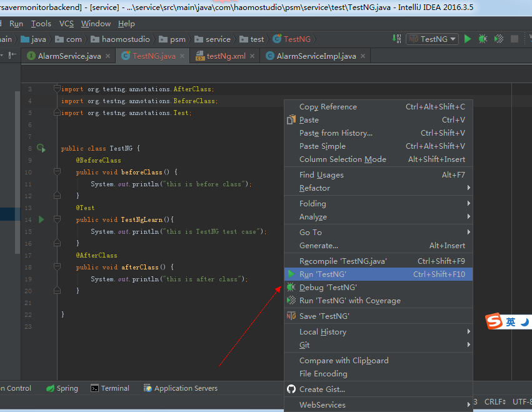Click Save 'TestNG' menu item
Screen dimensions: 532x412
[x=378, y=316]
